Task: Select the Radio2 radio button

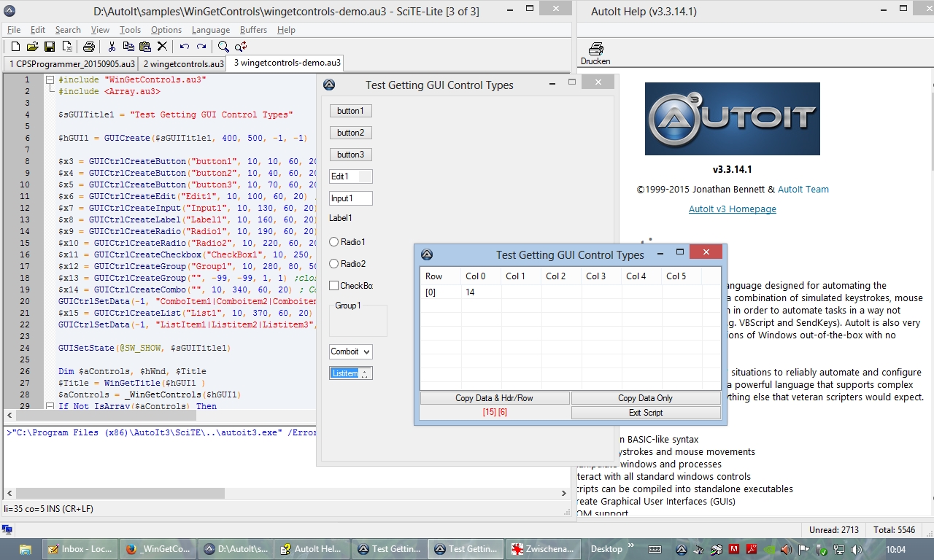Action: (334, 264)
